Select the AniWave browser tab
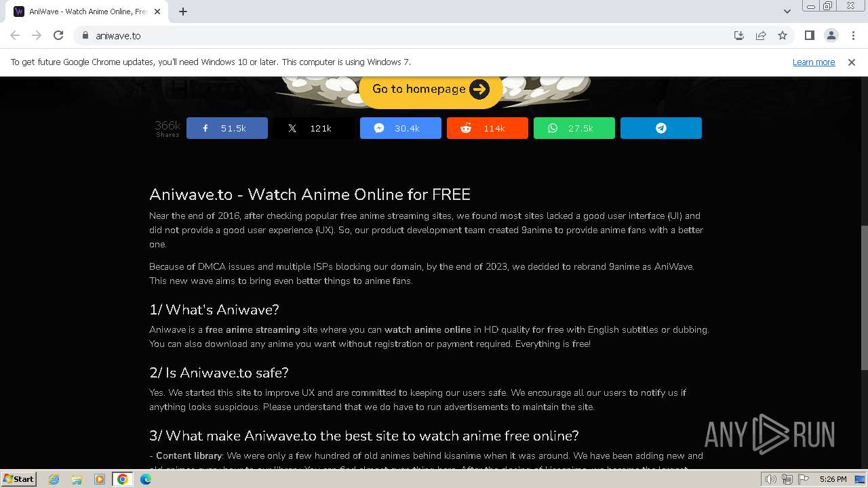Screen dimensions: 868x488 click(x=87, y=12)
